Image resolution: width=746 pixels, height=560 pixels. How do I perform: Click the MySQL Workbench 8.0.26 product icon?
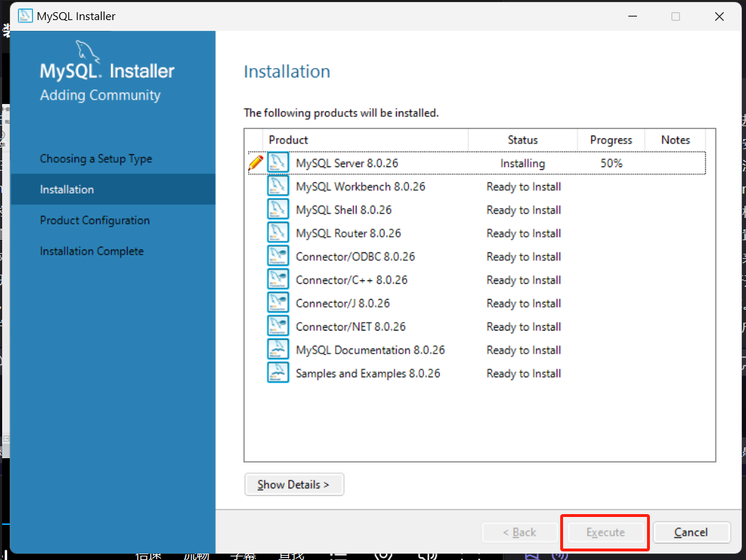tap(278, 186)
